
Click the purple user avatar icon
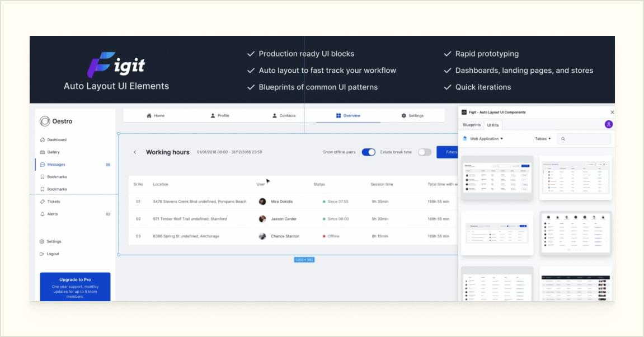click(x=609, y=124)
